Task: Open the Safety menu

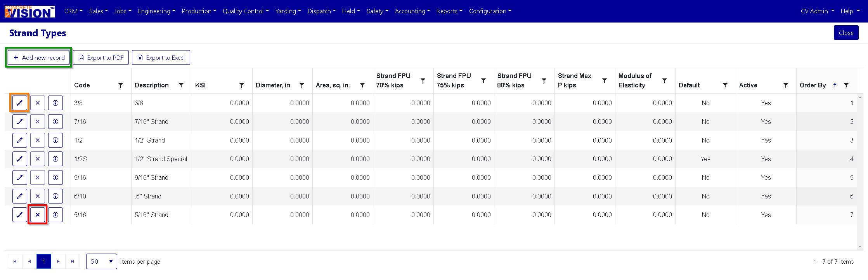Action: (x=378, y=11)
